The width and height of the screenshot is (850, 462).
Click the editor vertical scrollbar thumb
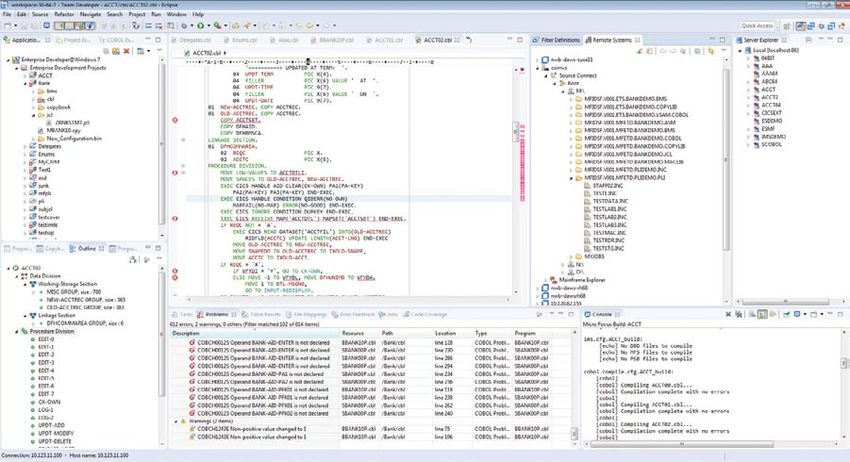(x=515, y=131)
